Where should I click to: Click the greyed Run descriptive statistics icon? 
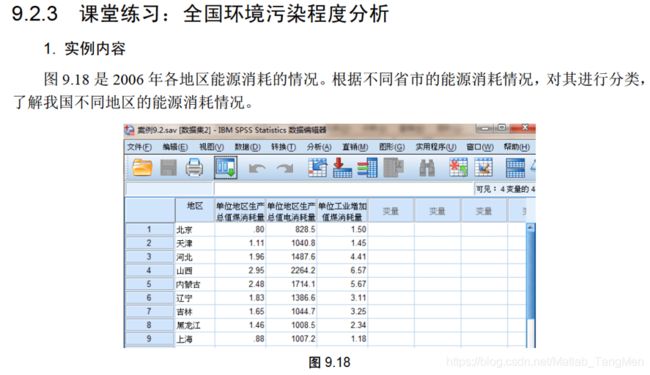click(x=393, y=167)
